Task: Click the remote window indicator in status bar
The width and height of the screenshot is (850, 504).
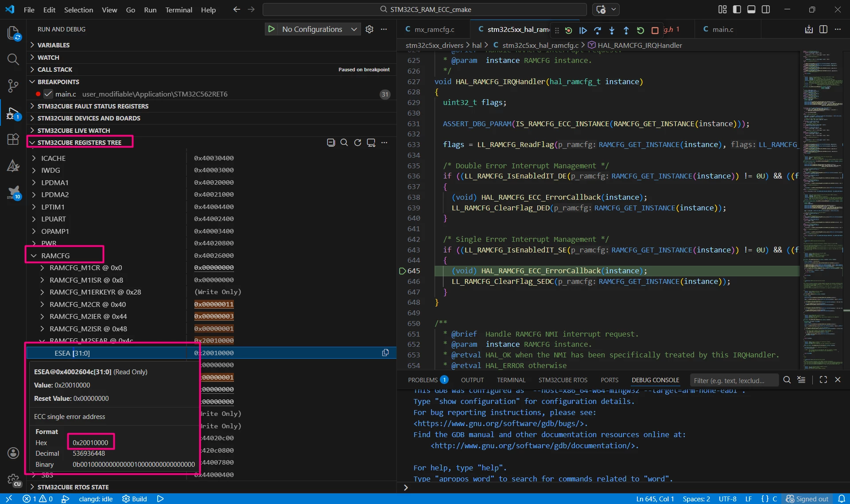Action: click(x=8, y=499)
